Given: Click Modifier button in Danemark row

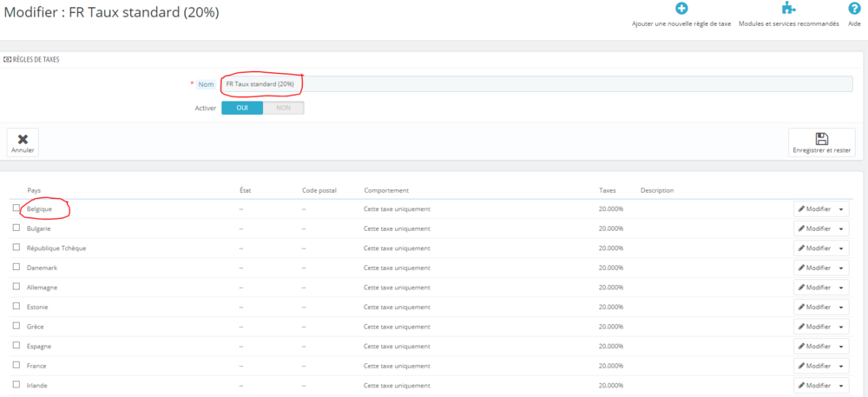Looking at the screenshot, I should pos(814,268).
